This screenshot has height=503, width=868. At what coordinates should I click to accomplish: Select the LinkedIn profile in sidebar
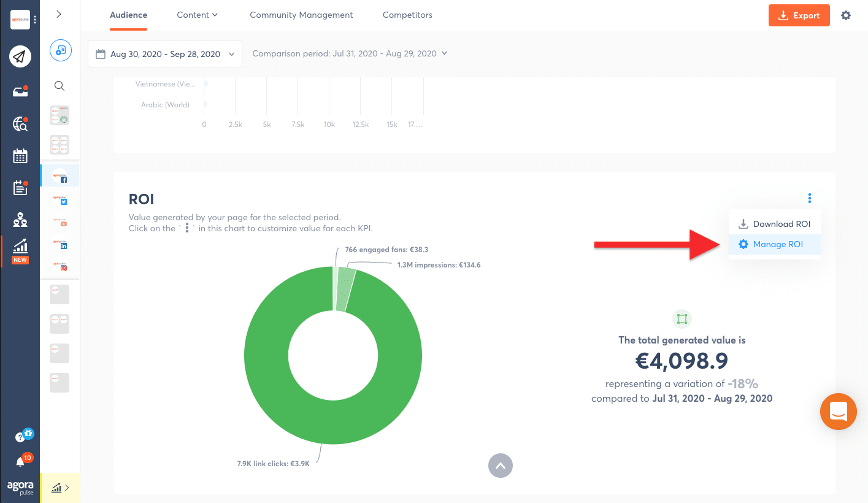[x=60, y=244]
